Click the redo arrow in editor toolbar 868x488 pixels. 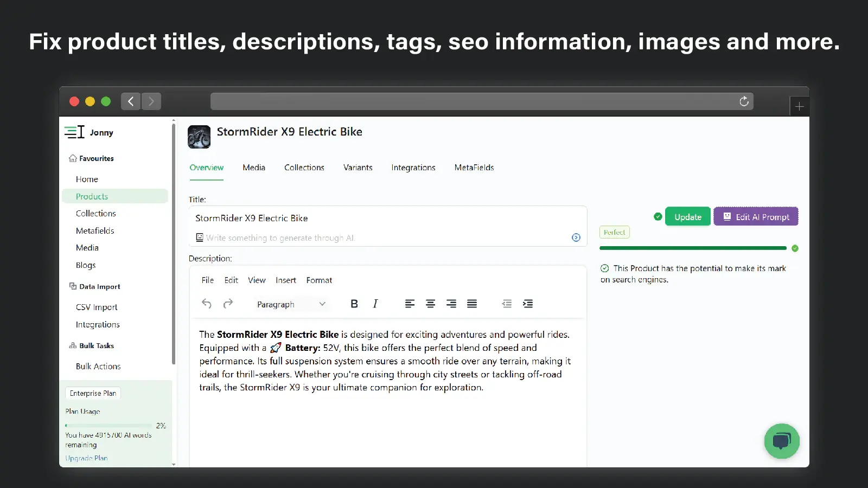[x=228, y=304]
